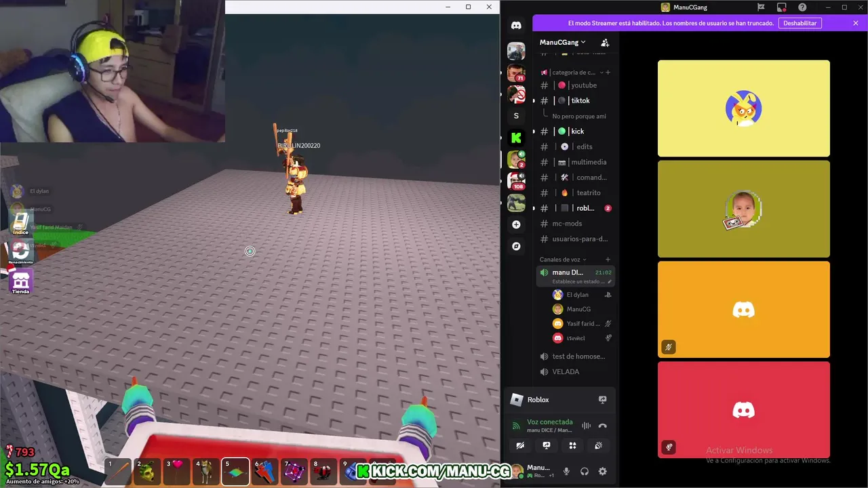Image resolution: width=868 pixels, height=488 pixels.
Task: Open the Discord help question mark icon
Action: pyautogui.click(x=802, y=7)
